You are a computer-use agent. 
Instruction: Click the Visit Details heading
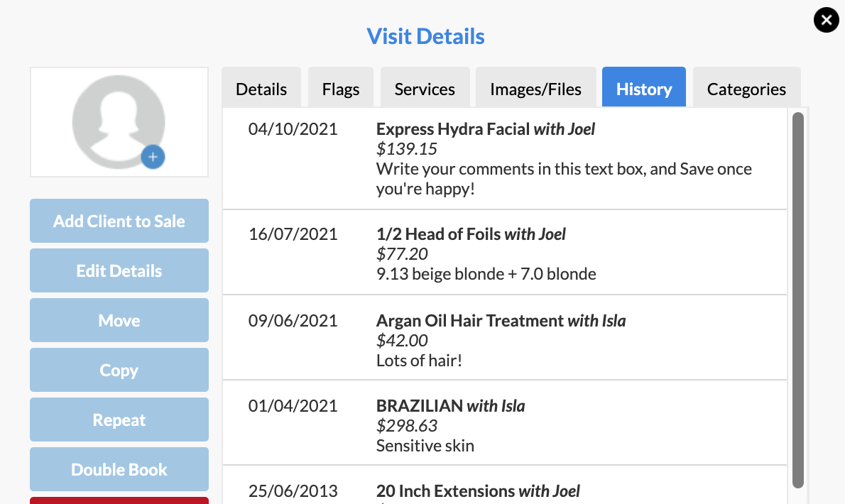pyautogui.click(x=426, y=37)
